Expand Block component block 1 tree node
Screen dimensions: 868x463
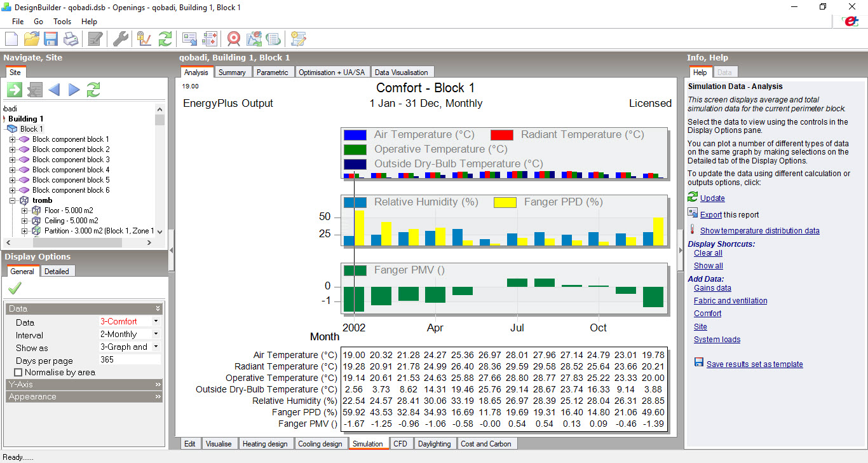[x=12, y=139]
